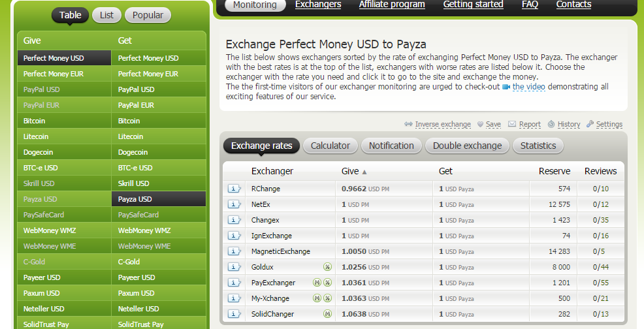Switch to the List view tab
Image resolution: width=644 pixels, height=329 pixels.
point(106,15)
